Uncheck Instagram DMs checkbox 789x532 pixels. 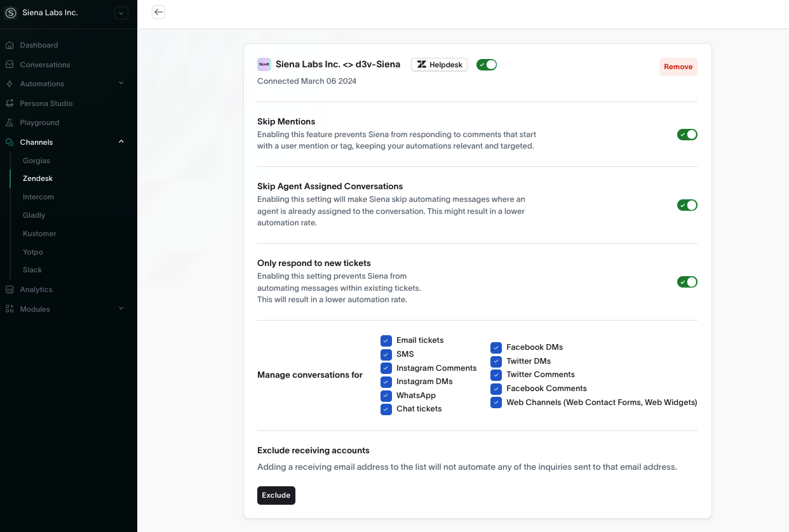point(386,382)
